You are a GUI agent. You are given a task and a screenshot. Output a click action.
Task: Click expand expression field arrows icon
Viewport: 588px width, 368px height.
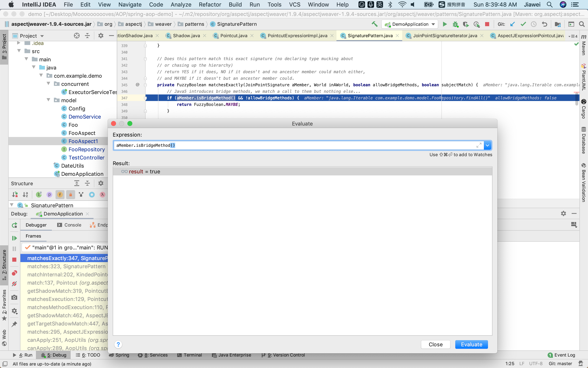click(479, 145)
